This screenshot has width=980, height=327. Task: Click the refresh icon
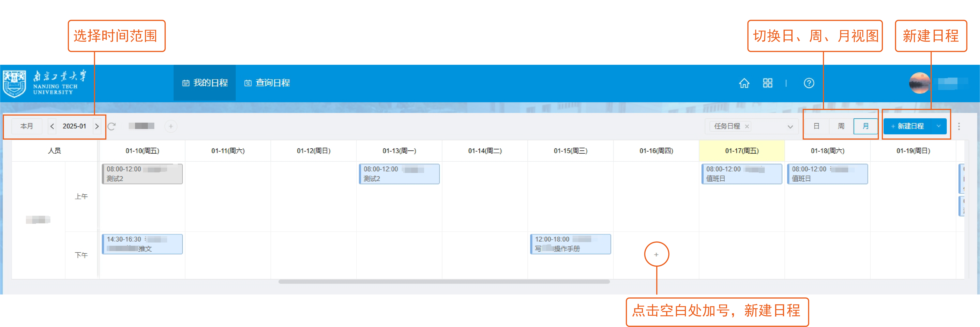coord(112,126)
